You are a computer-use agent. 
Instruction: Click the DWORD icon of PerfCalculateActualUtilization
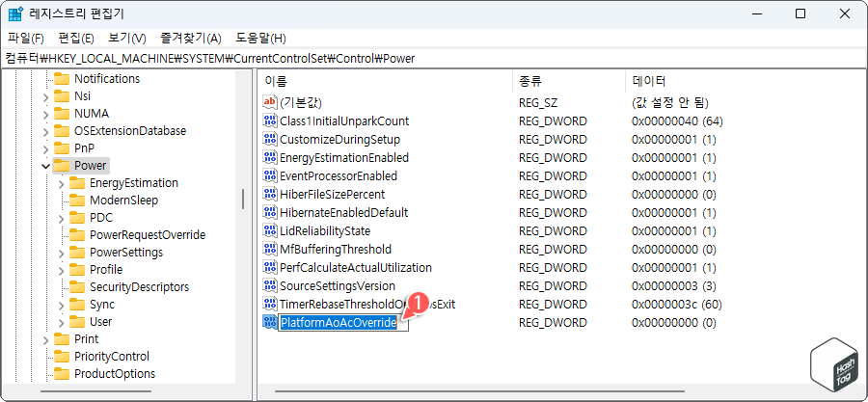click(x=270, y=268)
